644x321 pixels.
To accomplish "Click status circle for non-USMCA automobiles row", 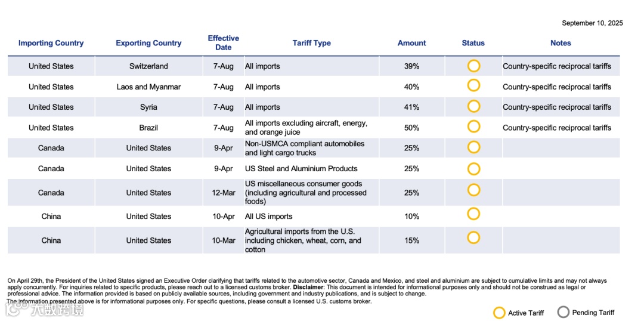I will 473,147.
